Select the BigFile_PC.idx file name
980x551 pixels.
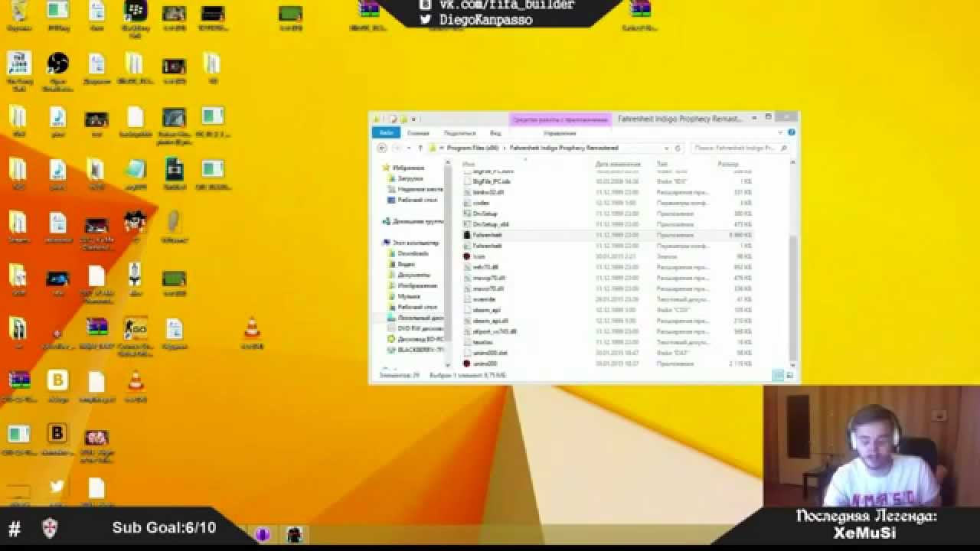point(492,181)
